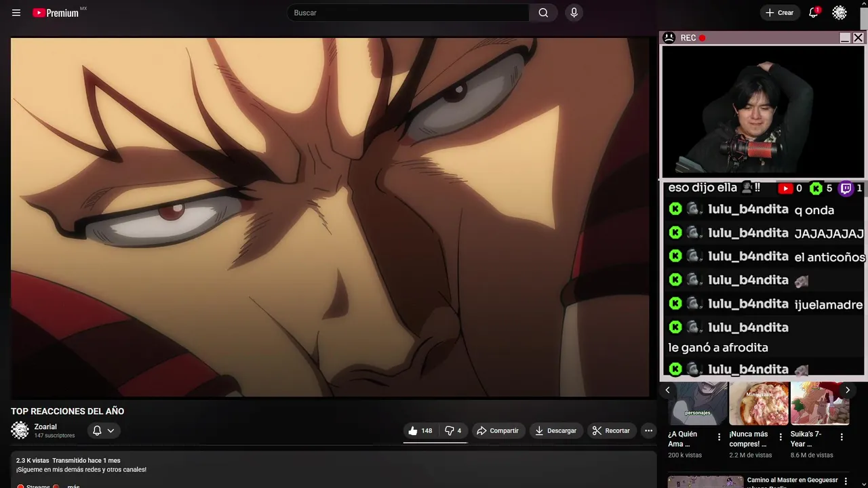Open account avatar menu
Image resolution: width=868 pixels, height=488 pixels.
tap(840, 13)
